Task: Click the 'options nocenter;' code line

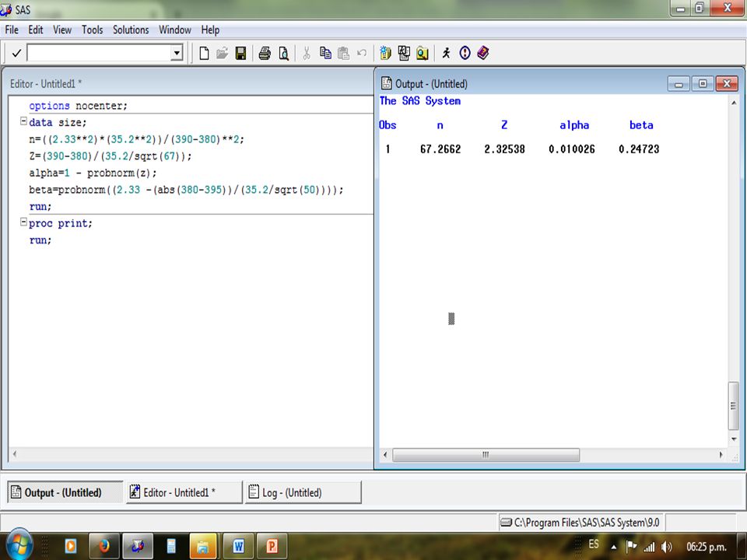Action: pos(78,106)
